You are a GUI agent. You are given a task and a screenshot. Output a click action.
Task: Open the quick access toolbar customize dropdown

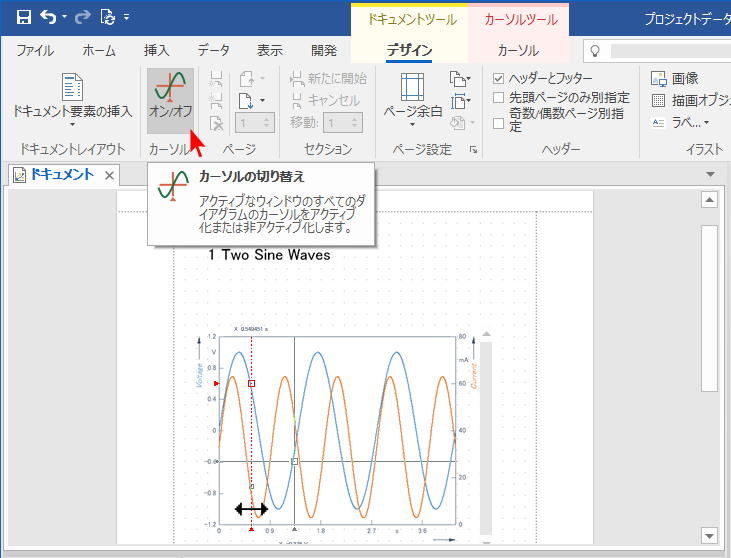tap(126, 17)
